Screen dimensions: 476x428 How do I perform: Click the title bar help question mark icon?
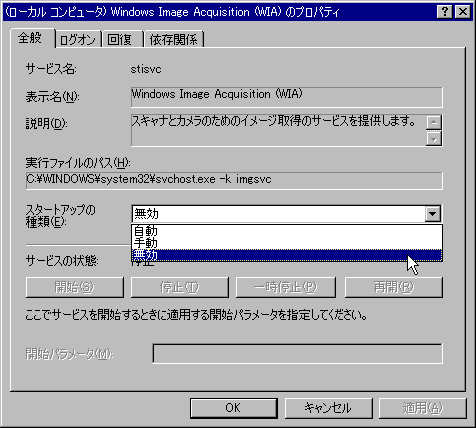point(445,12)
